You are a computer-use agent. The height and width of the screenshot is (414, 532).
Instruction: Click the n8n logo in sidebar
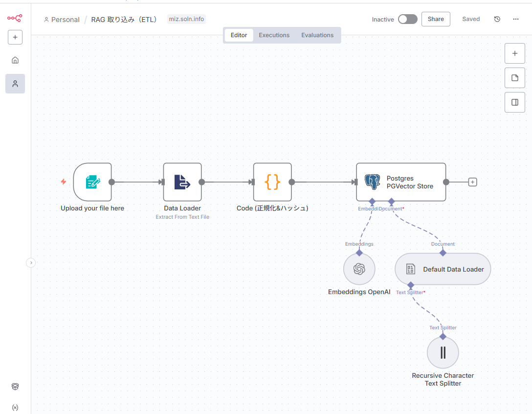click(15, 18)
